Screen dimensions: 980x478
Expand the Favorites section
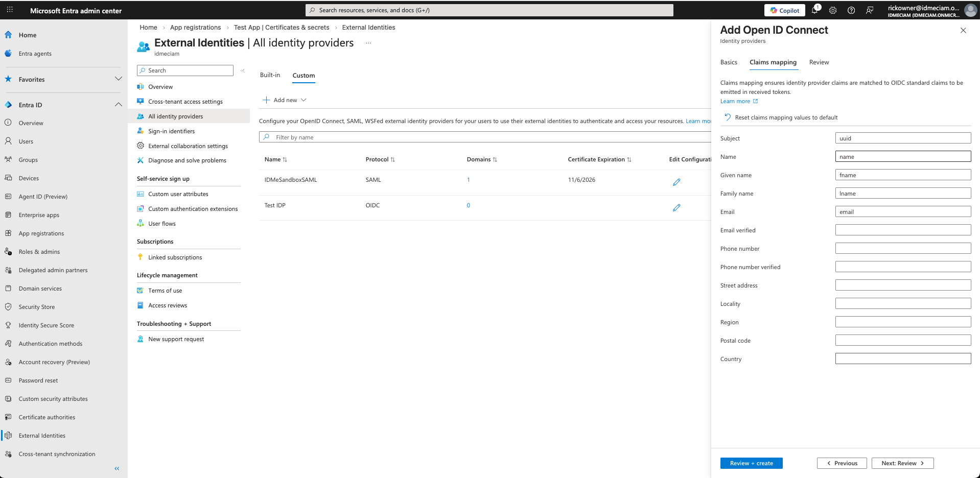point(118,79)
